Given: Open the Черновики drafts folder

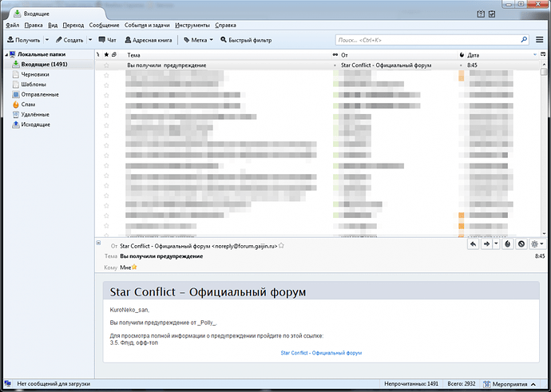Looking at the screenshot, I should point(35,74).
